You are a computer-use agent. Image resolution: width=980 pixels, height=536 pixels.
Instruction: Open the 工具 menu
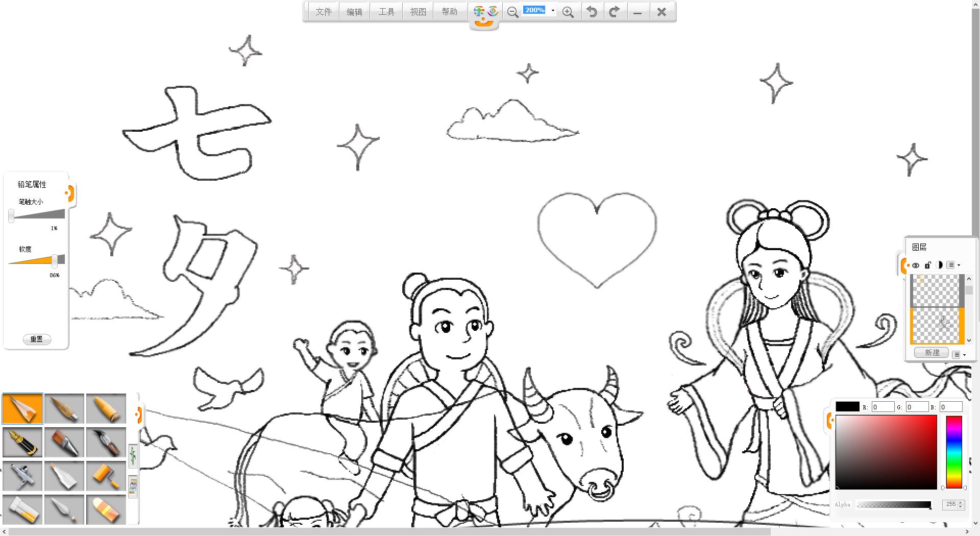coord(386,12)
